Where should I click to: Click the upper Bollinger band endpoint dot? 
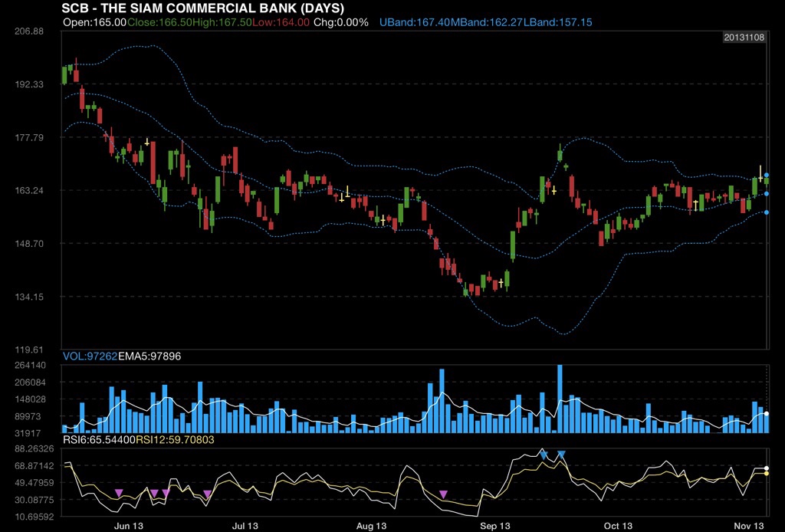click(x=767, y=176)
